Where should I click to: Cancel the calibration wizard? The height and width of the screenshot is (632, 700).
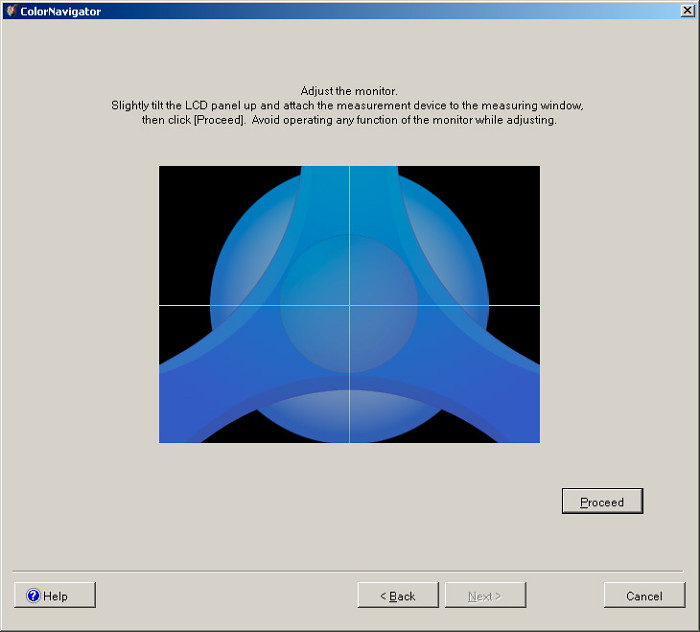644,596
